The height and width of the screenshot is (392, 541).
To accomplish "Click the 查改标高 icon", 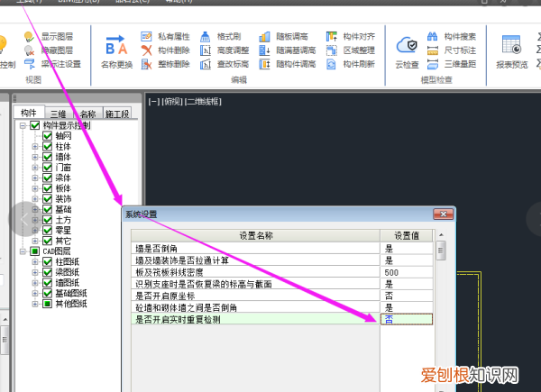I will 206,64.
